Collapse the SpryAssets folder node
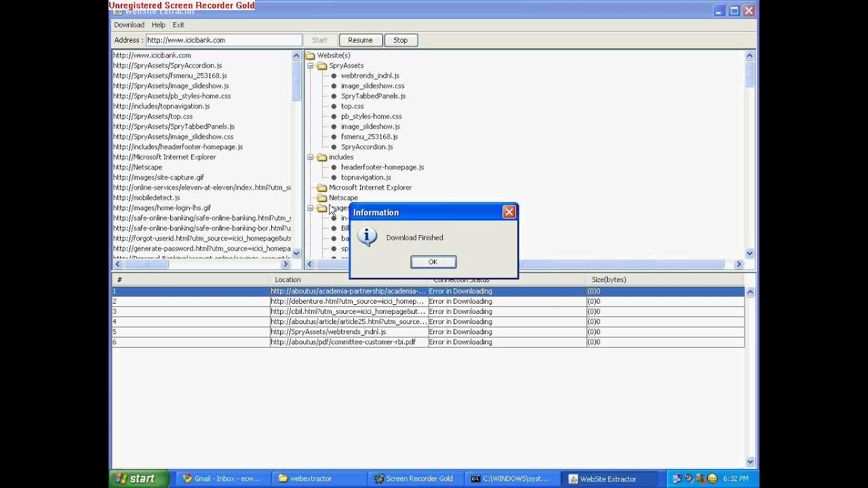868x488 pixels. pos(311,66)
